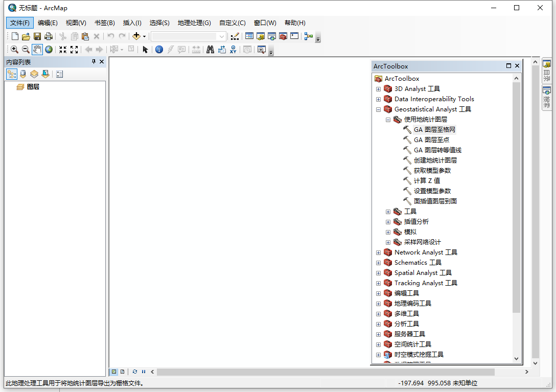556x392 pixels.
Task: Open the 编辑(E) menu
Action: (48, 22)
